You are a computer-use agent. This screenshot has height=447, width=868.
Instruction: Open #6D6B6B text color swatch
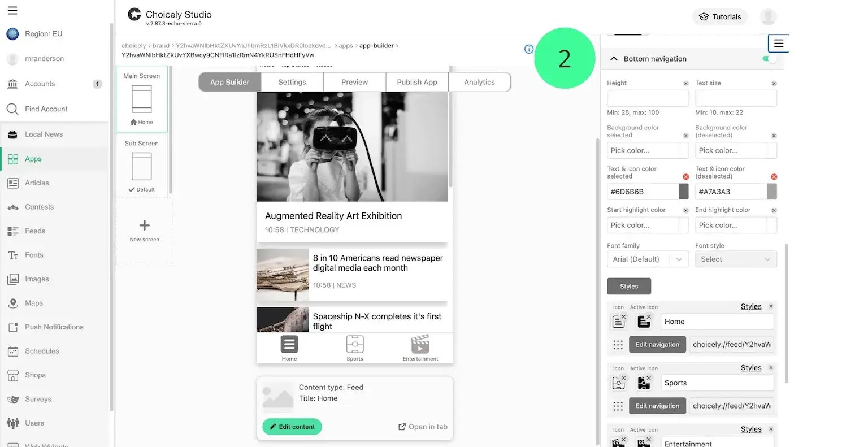click(684, 192)
